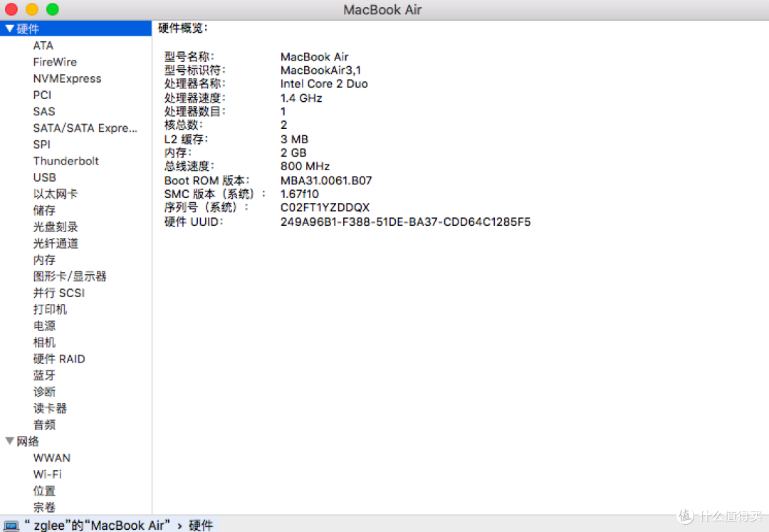Select PCI in the hardware list

[x=42, y=95]
